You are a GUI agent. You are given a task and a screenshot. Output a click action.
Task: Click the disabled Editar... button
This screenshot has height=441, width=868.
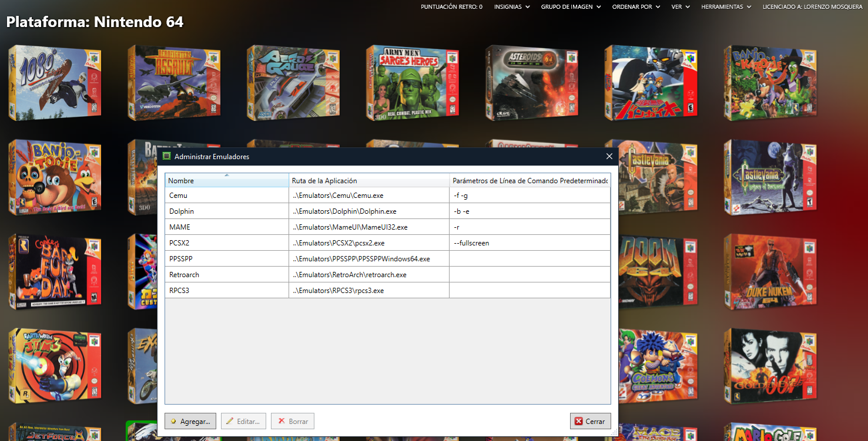coord(243,421)
